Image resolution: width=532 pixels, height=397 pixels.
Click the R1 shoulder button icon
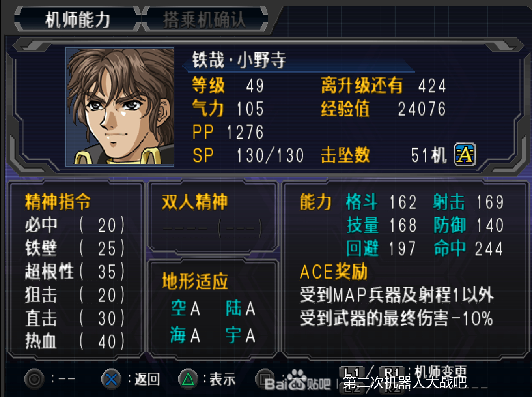392,373
